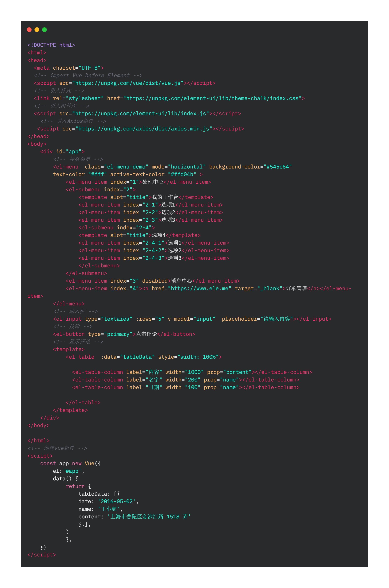Click the index "2-4-1" menu item line
Screen dimensions: 389x588
pos(154,243)
